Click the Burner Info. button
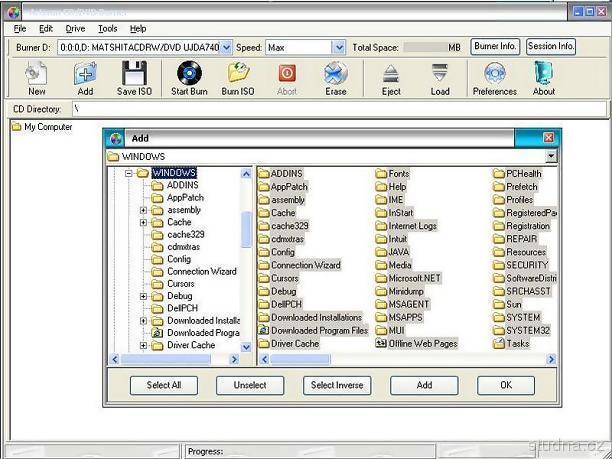 click(495, 47)
